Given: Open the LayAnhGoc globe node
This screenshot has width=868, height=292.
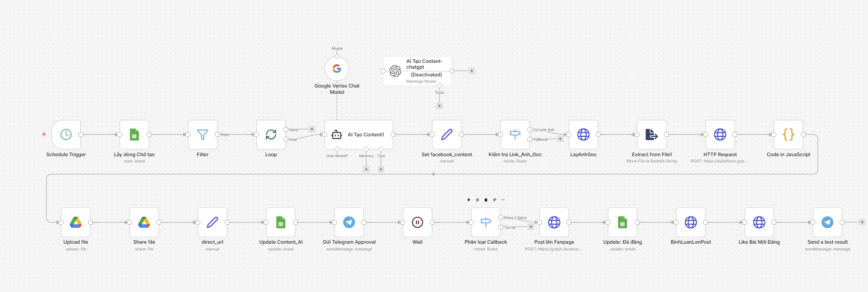Looking at the screenshot, I should (583, 134).
